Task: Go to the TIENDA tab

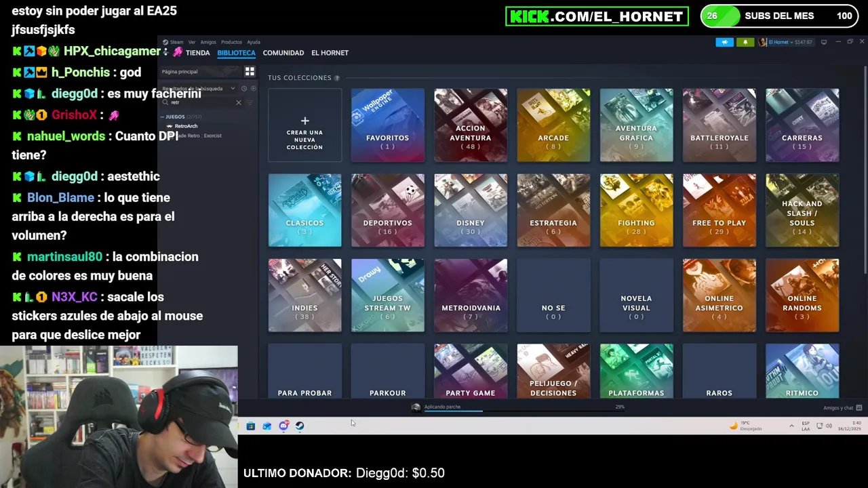Action: [x=197, y=53]
